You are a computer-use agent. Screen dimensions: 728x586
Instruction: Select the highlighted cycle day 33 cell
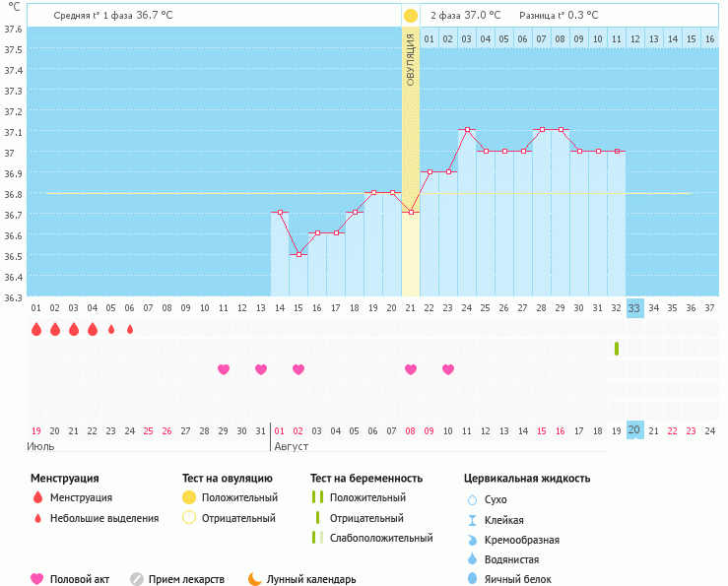634,308
